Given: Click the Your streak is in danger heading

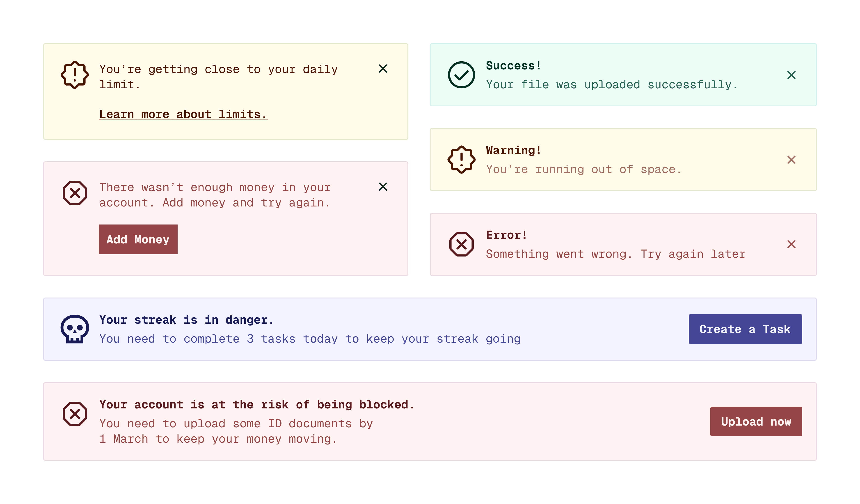Looking at the screenshot, I should tap(186, 320).
